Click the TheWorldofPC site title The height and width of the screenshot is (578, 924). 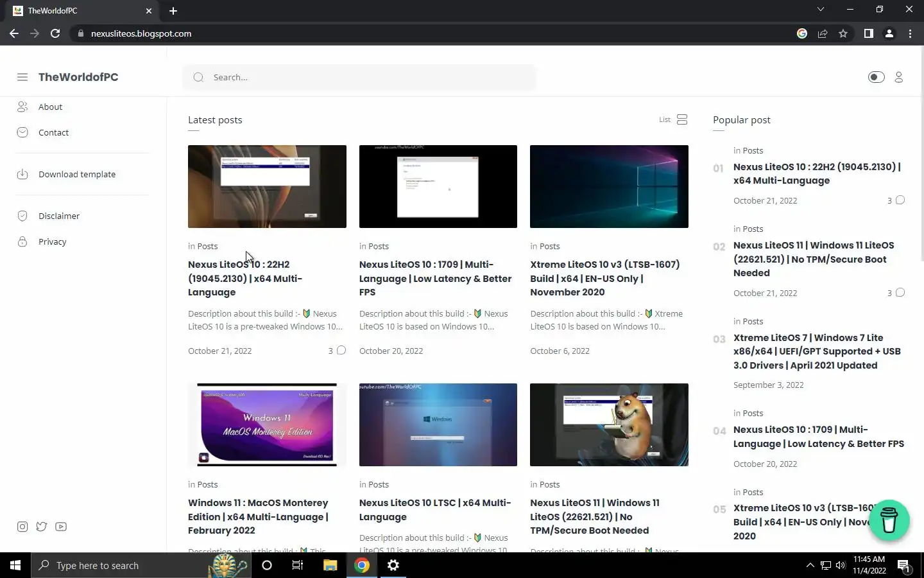tap(78, 77)
